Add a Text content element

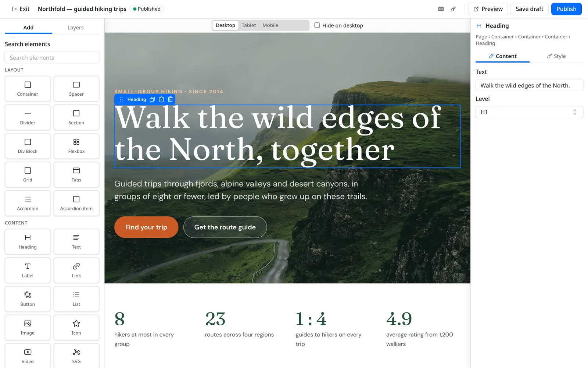(x=76, y=242)
